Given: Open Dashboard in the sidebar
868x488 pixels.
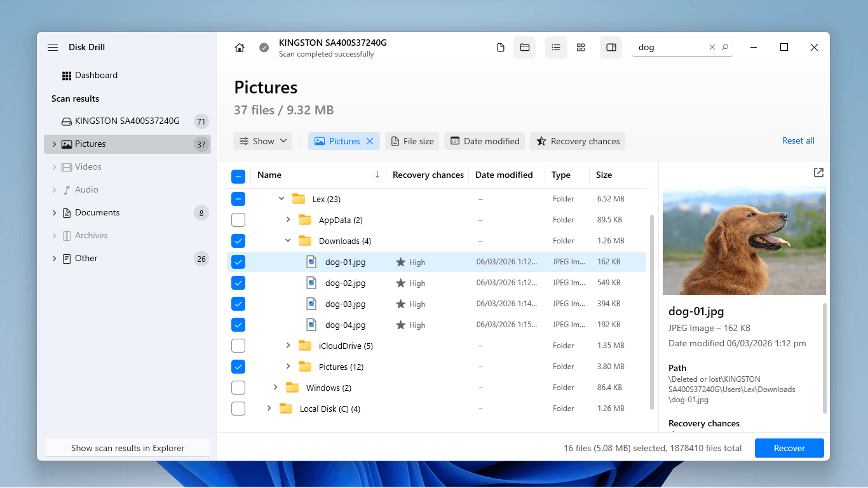Looking at the screenshot, I should (90, 75).
